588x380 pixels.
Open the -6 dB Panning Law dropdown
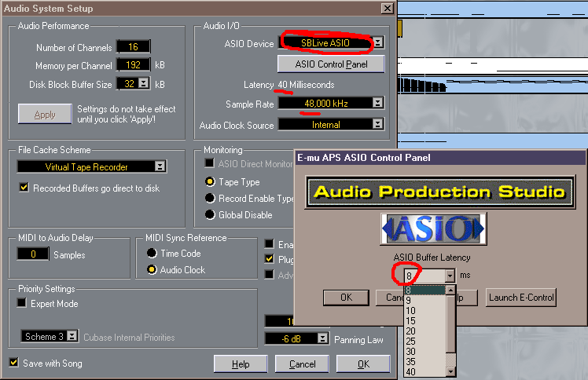point(322,338)
